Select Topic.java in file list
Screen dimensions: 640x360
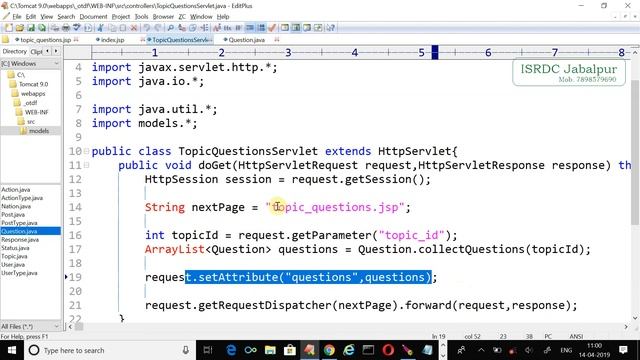14,256
